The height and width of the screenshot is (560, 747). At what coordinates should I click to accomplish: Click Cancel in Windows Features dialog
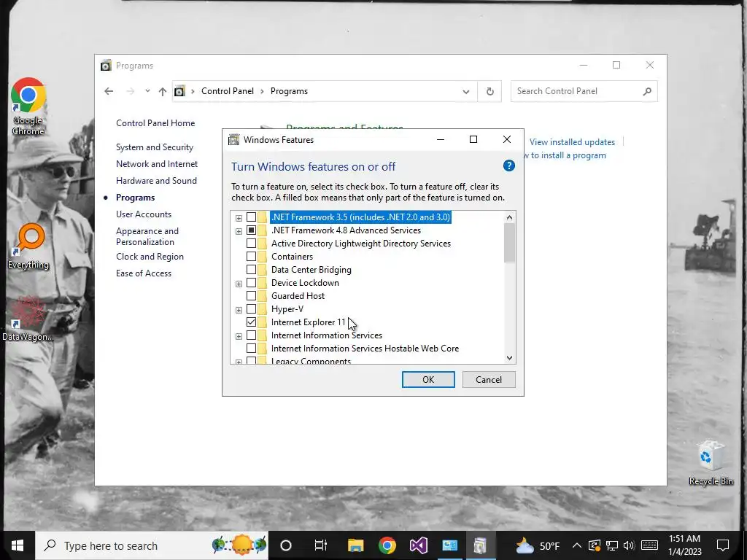(489, 379)
